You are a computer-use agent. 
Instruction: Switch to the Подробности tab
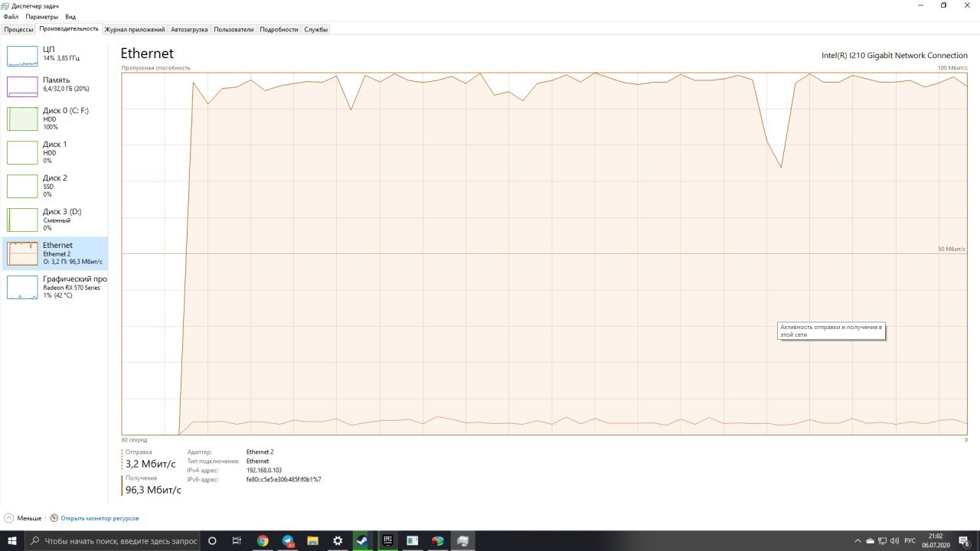click(x=279, y=29)
